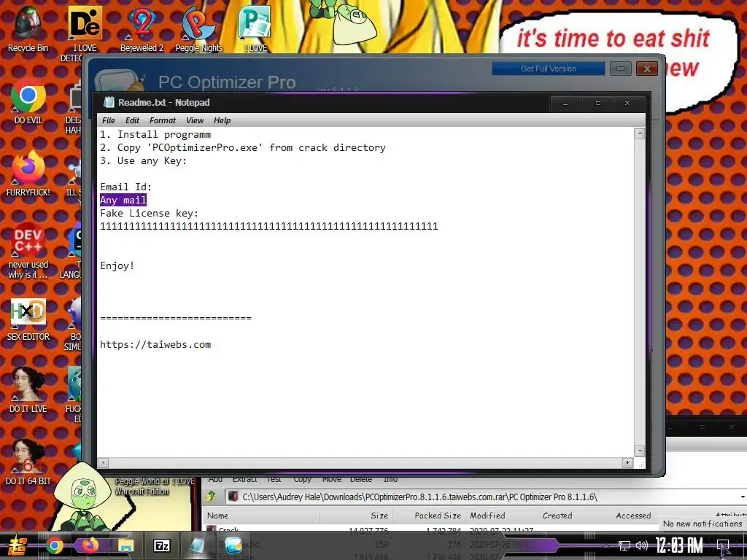Close the Readme.txt Notepad window
Viewport: 747px width, 560px height.
click(627, 103)
